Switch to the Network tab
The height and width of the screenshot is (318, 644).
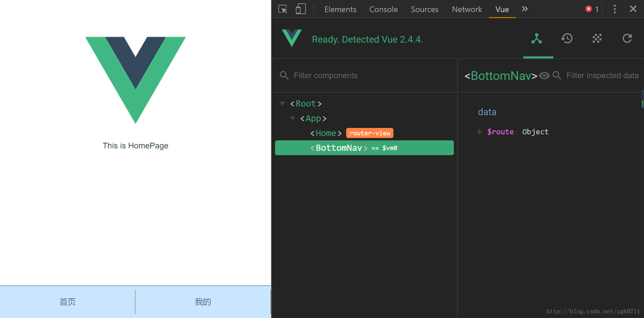click(x=467, y=9)
